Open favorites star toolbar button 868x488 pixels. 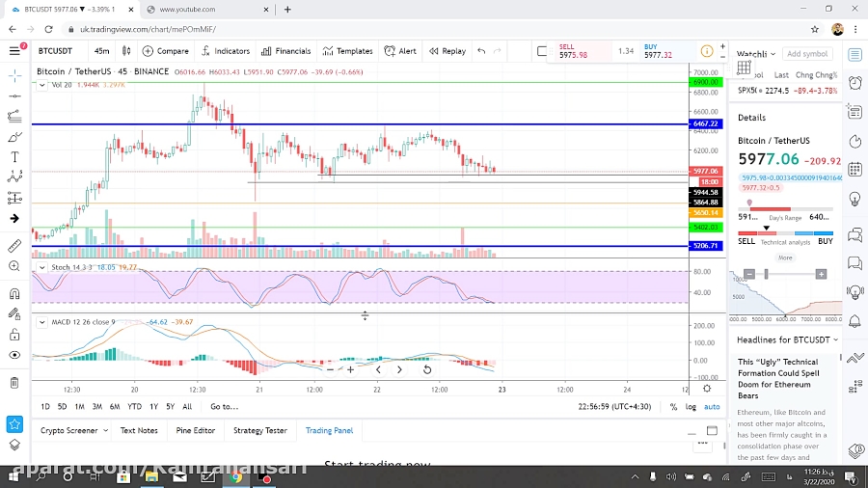point(14,424)
